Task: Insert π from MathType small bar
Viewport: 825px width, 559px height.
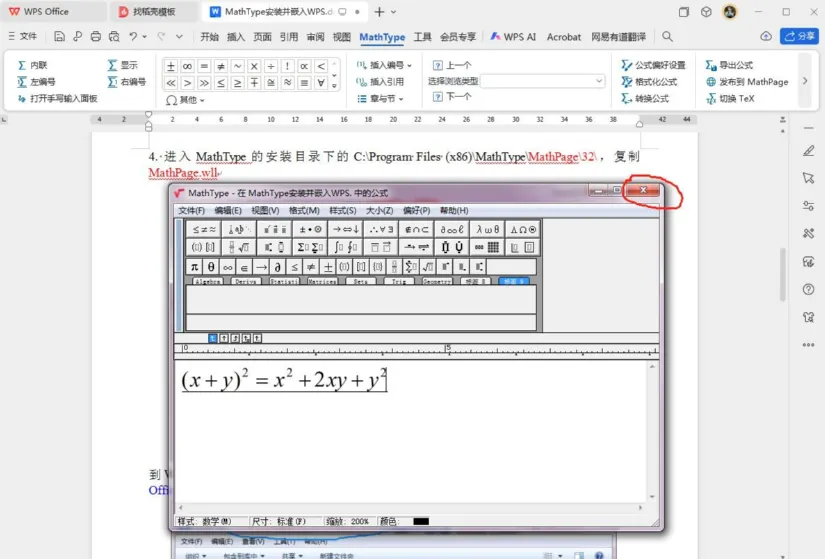Action: tap(194, 267)
